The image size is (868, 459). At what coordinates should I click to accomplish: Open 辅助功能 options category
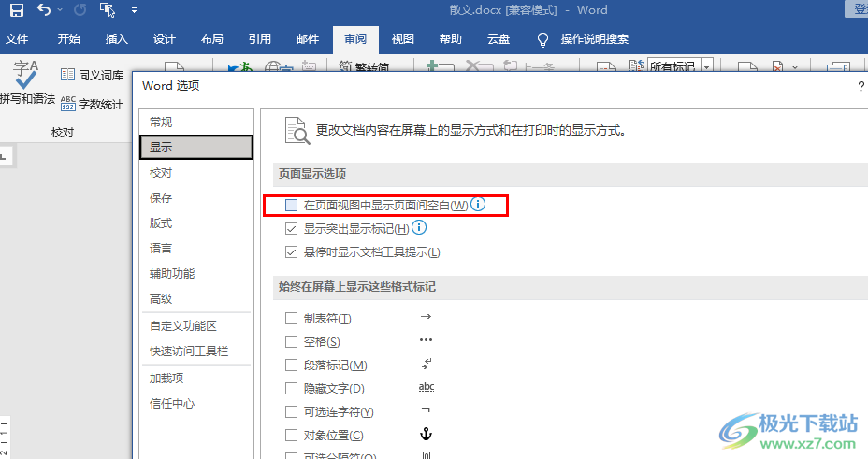tap(196, 273)
